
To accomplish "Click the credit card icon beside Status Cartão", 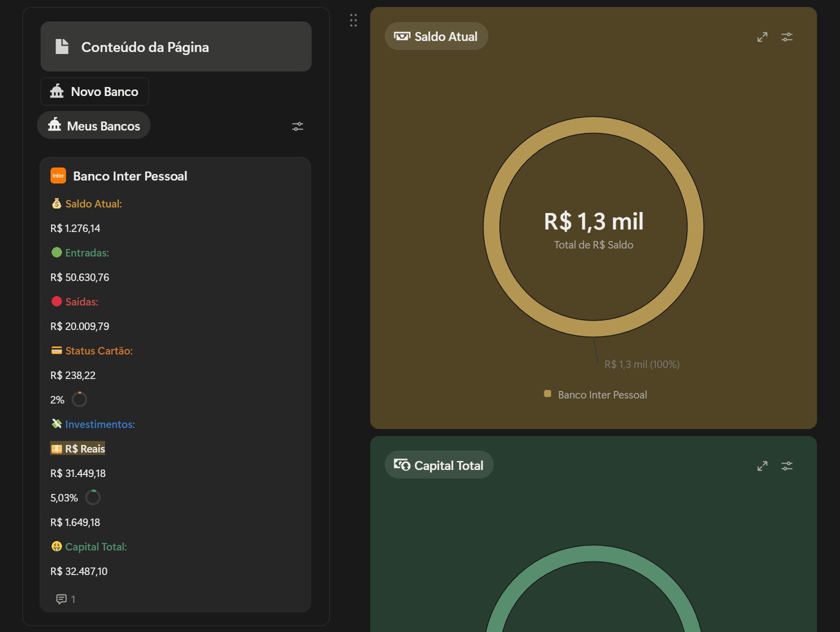I will 57,350.
